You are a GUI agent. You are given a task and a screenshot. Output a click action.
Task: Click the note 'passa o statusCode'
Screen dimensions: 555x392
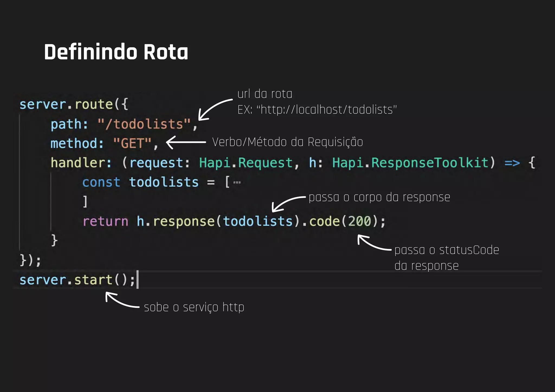pos(447,250)
